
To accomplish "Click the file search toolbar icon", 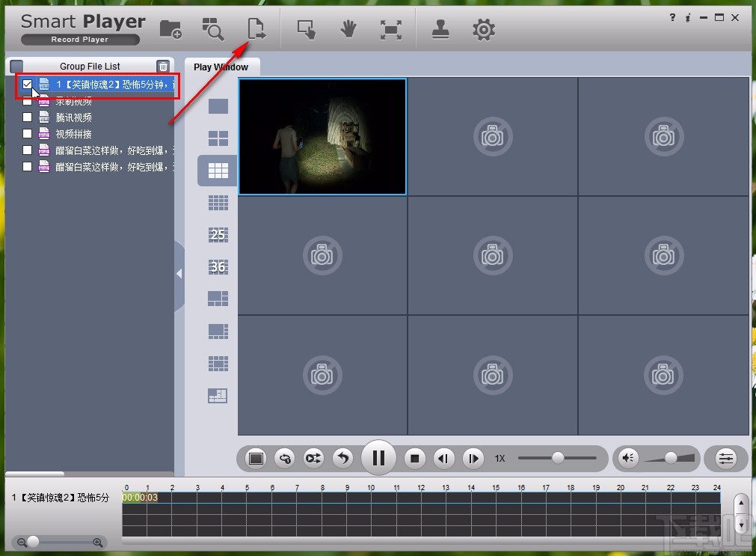I will coord(213,28).
